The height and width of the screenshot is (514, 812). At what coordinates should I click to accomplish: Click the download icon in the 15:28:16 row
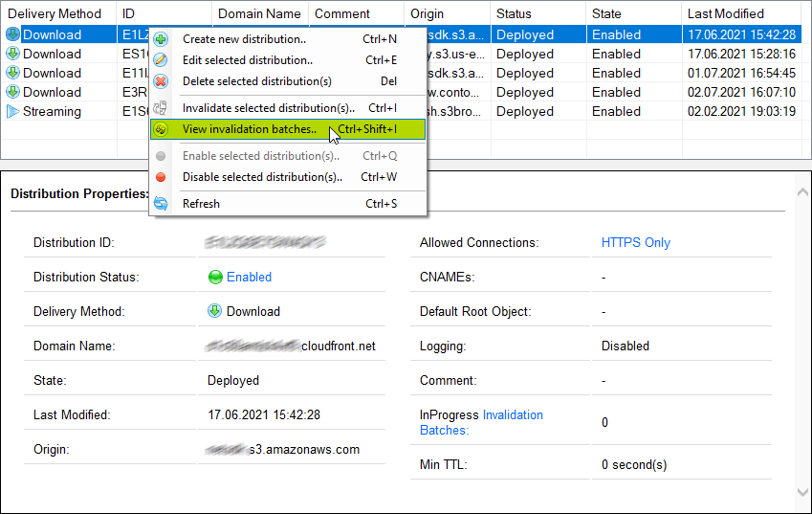click(x=13, y=54)
